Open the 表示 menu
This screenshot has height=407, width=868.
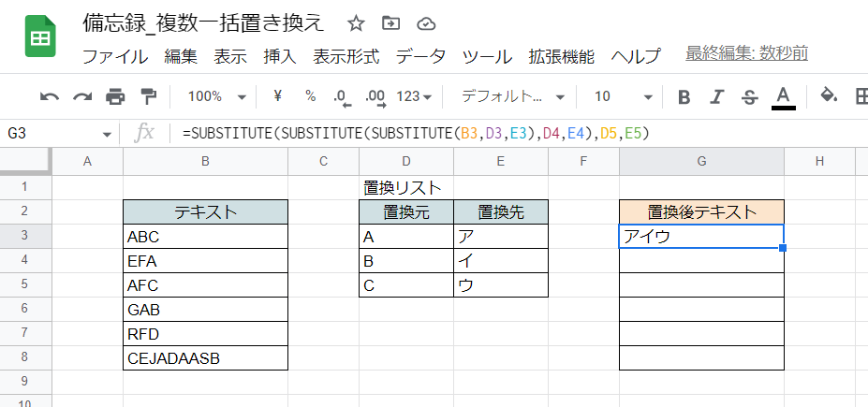230,56
